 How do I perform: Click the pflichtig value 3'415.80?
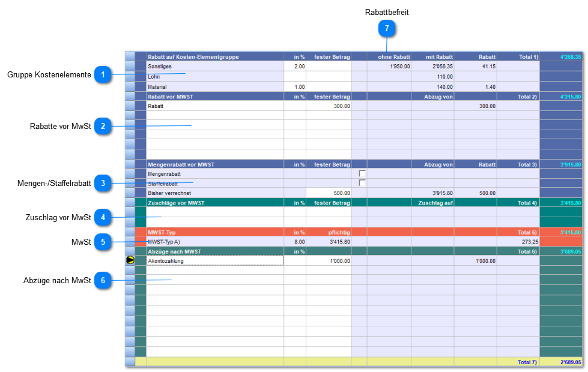point(340,242)
